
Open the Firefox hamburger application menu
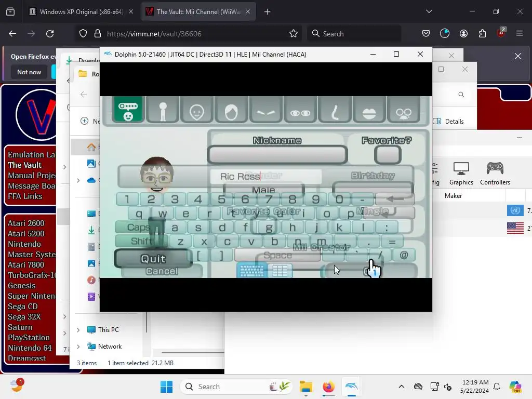(520, 34)
